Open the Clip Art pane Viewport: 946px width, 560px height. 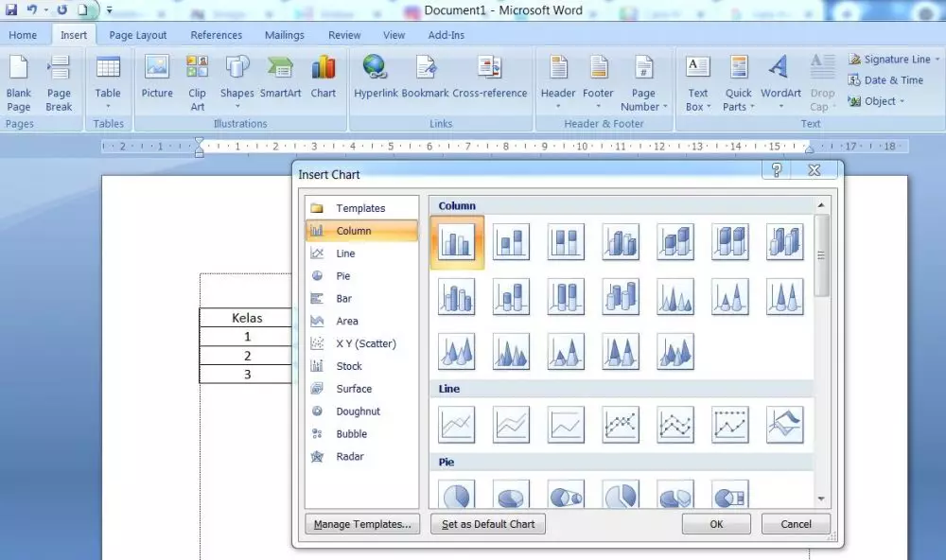[x=197, y=80]
